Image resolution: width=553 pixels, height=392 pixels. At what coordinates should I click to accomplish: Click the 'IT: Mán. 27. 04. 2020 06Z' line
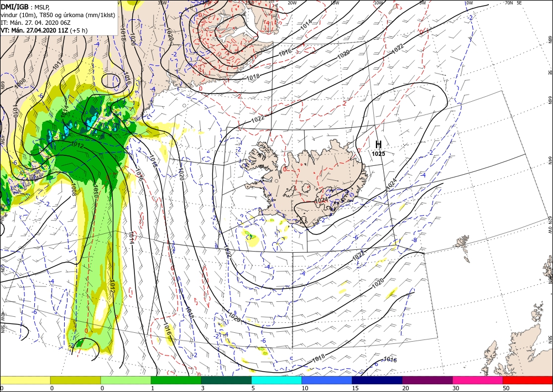(x=34, y=23)
